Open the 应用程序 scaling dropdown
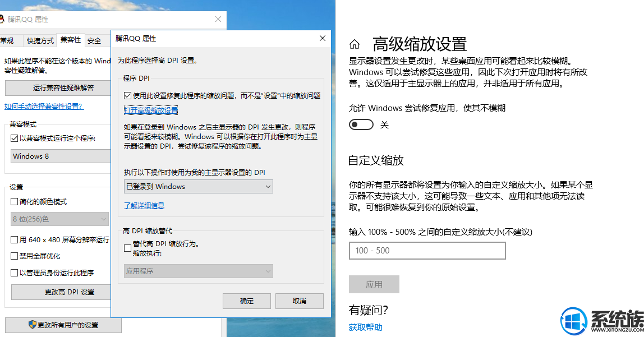644x337 pixels. (x=199, y=271)
